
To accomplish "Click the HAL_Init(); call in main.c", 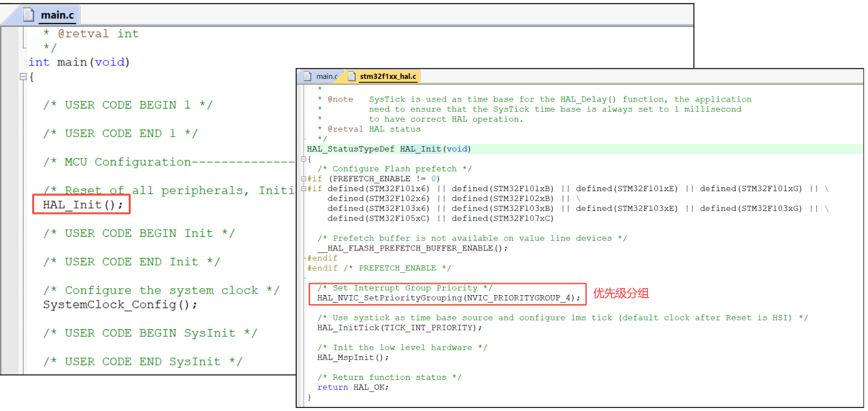I will pyautogui.click(x=83, y=205).
